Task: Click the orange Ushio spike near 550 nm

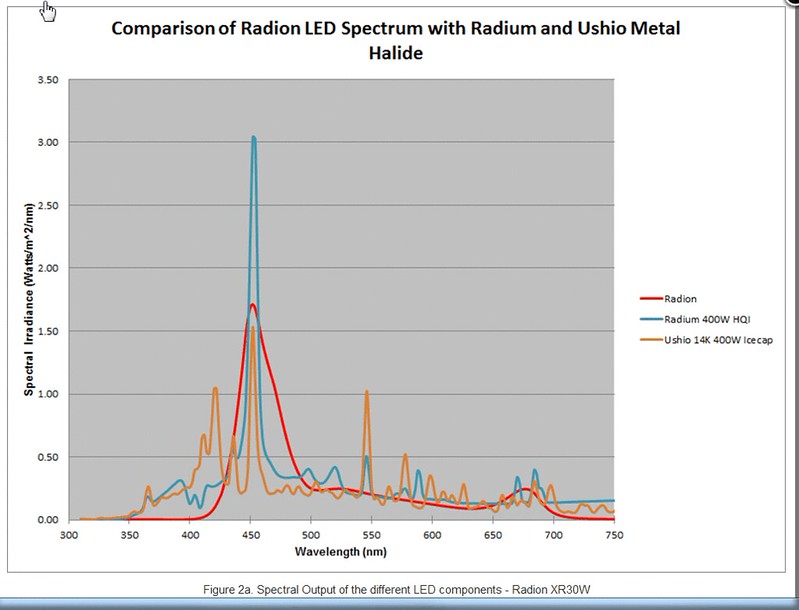Action: [x=367, y=392]
